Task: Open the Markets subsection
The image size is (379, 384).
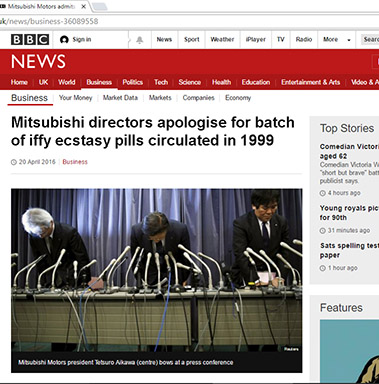Action: click(160, 98)
